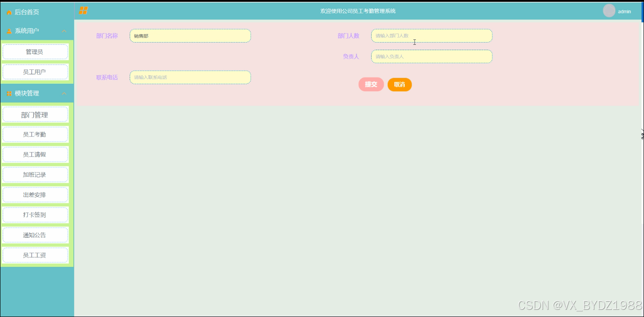The height and width of the screenshot is (317, 644).
Task: Click the 系统用户 section header text
Action: tap(27, 31)
